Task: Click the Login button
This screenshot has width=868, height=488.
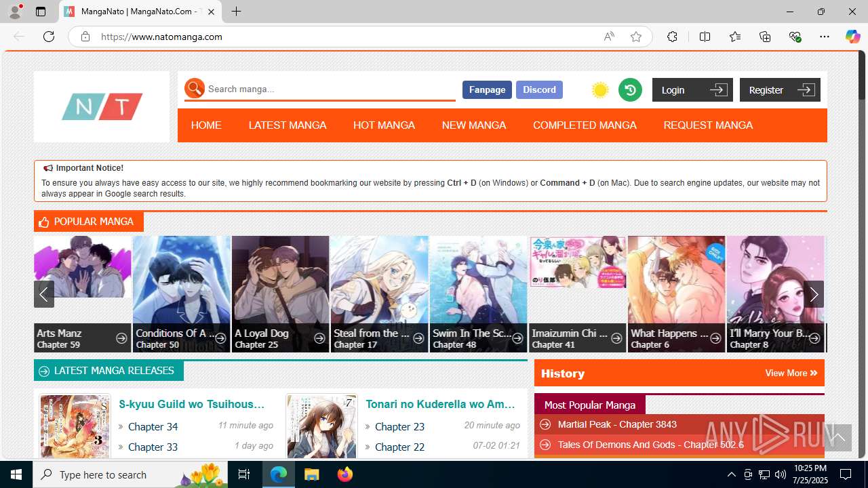Action: point(692,89)
